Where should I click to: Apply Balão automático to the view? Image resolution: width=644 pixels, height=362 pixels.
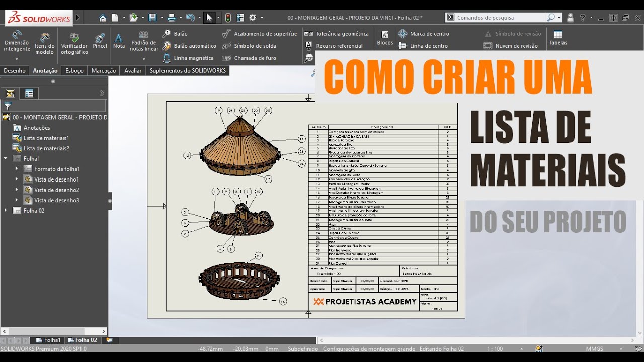pos(189,46)
